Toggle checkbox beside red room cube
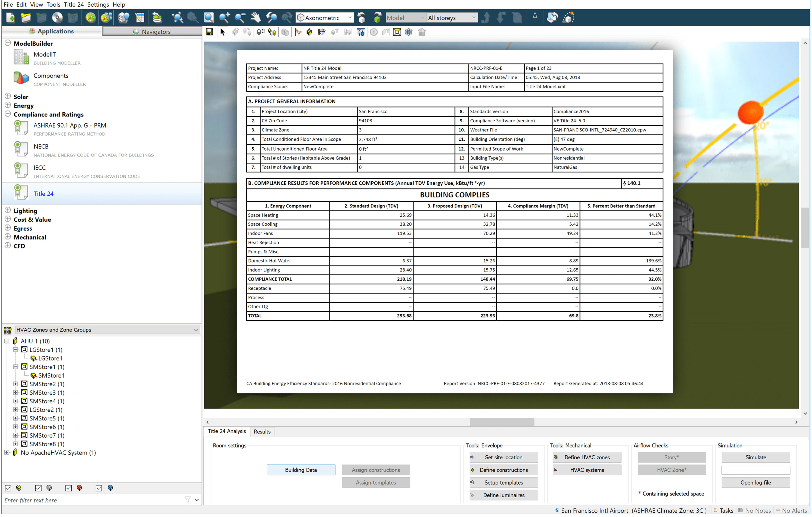Screen dimensions: 812x517 coord(69,488)
